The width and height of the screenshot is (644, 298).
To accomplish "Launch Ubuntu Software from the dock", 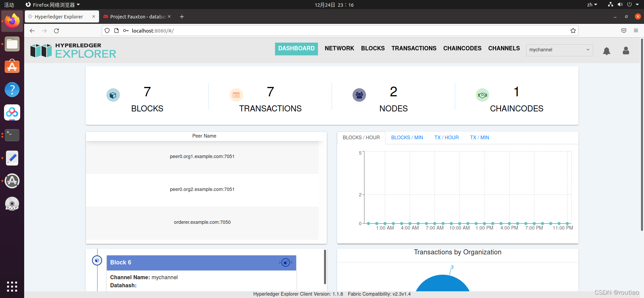I will coord(12,67).
